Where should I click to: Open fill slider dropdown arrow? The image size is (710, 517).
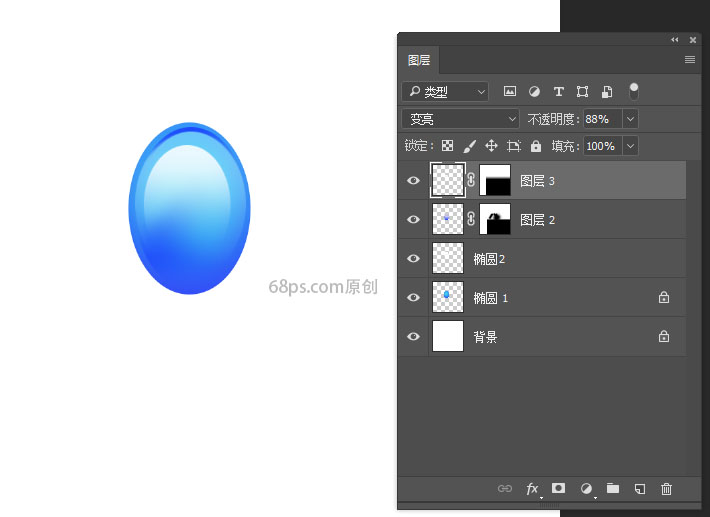click(x=630, y=146)
